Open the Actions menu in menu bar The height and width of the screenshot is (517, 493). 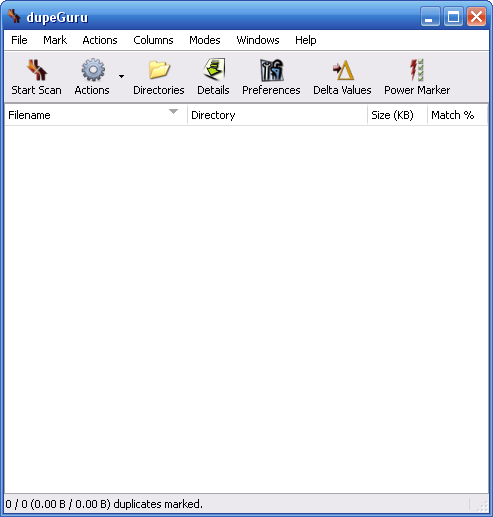100,40
